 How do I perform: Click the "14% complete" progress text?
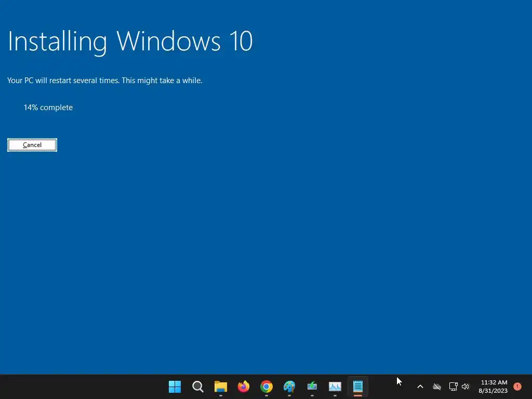48,108
